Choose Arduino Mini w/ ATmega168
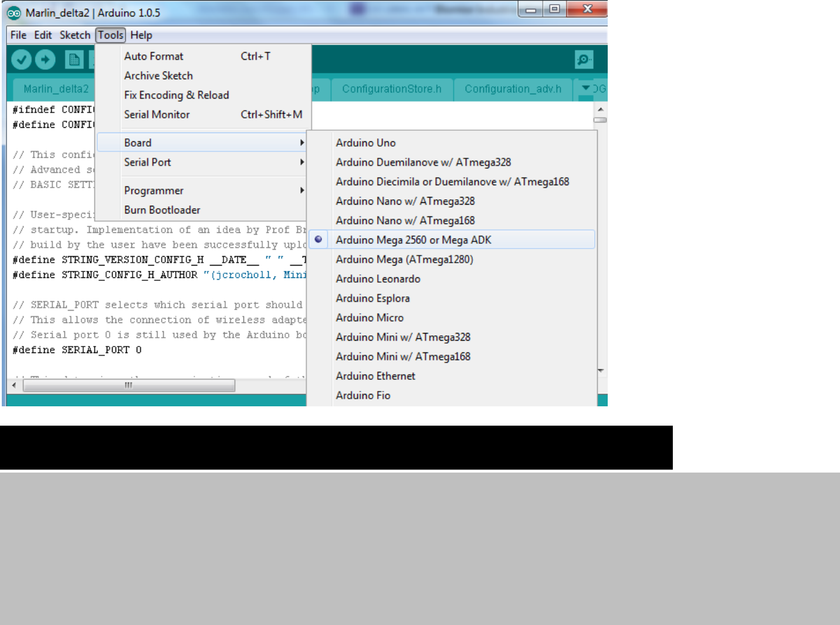Image resolution: width=840 pixels, height=625 pixels. tap(452, 356)
